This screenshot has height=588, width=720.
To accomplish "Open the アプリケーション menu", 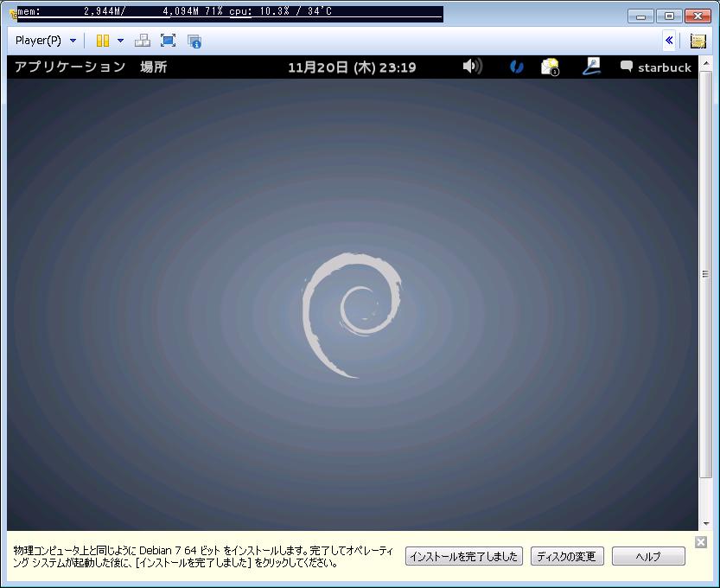I will point(70,67).
